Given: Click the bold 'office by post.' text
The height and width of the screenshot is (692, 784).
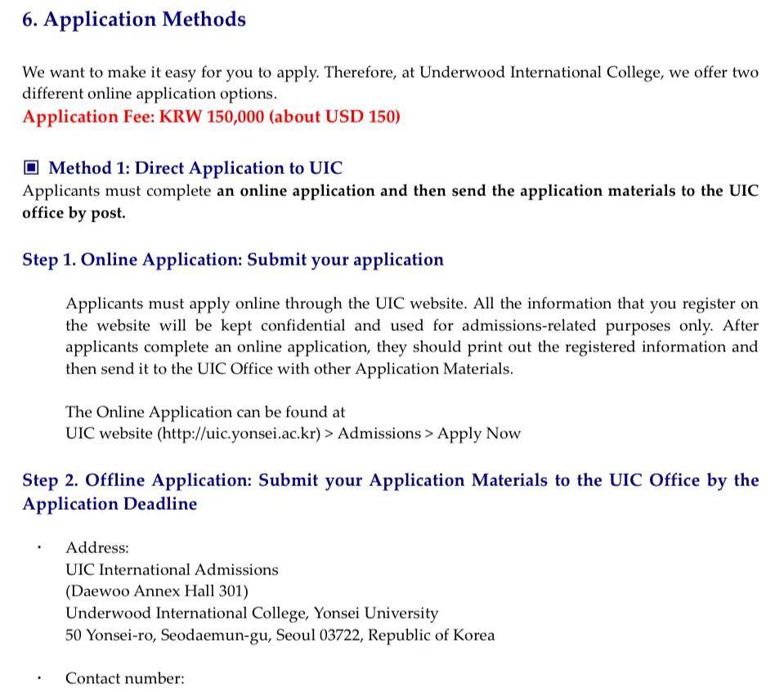Looking at the screenshot, I should (74, 213).
